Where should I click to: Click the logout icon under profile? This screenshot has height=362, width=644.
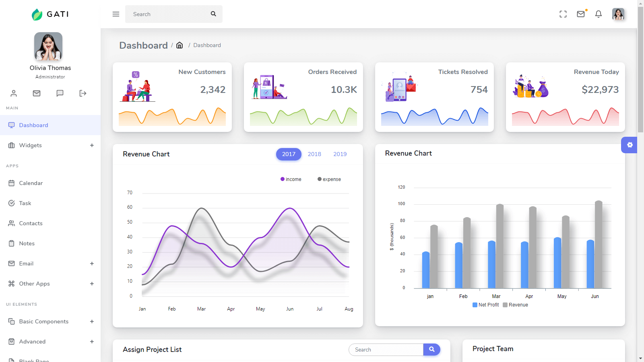point(83,93)
